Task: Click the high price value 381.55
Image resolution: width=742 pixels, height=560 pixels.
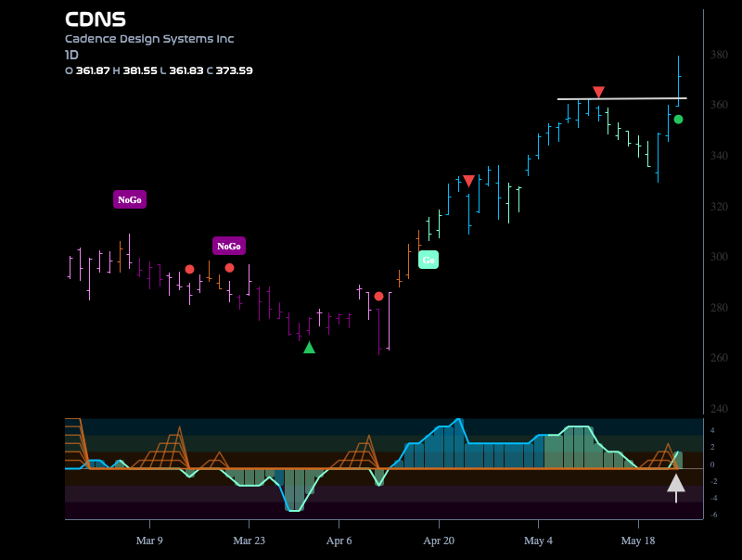Action: 140,70
